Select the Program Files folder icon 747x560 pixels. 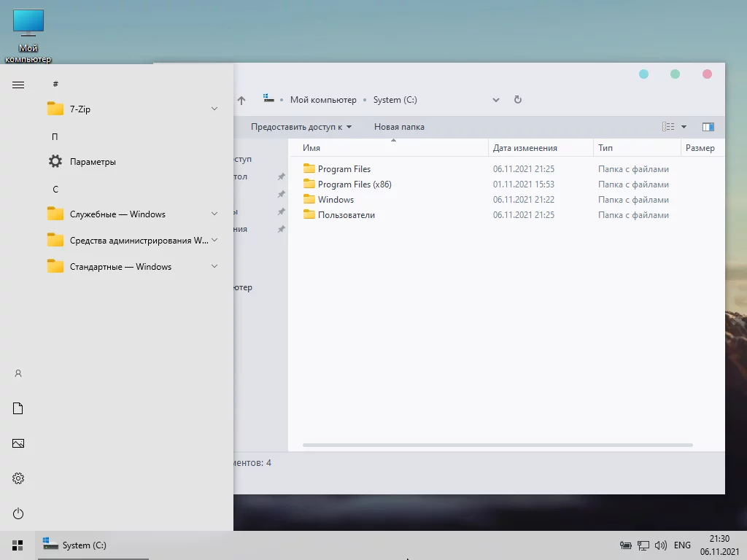[309, 168]
